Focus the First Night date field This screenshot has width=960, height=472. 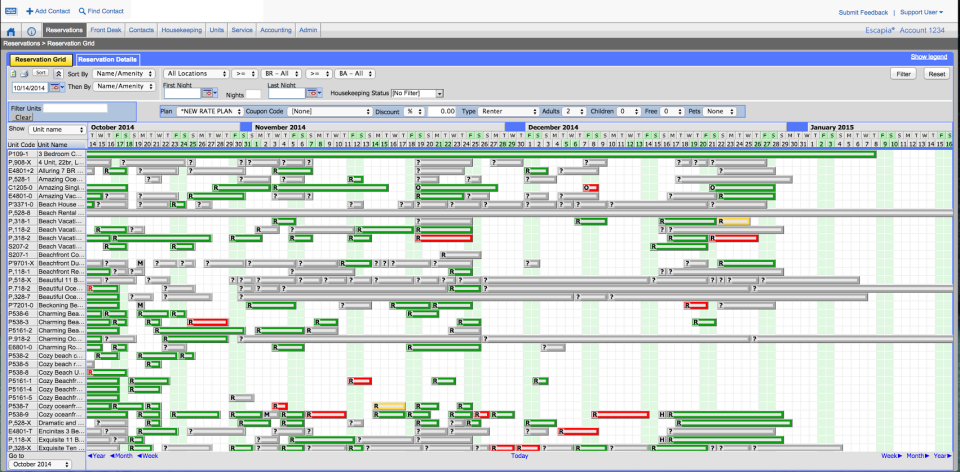click(182, 93)
